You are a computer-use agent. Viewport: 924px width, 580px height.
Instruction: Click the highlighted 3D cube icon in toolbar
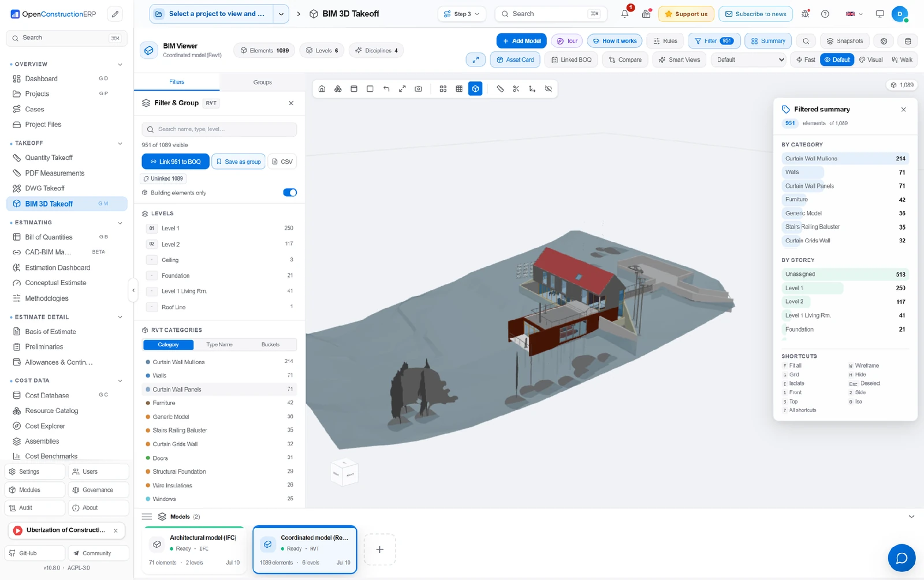(475, 89)
